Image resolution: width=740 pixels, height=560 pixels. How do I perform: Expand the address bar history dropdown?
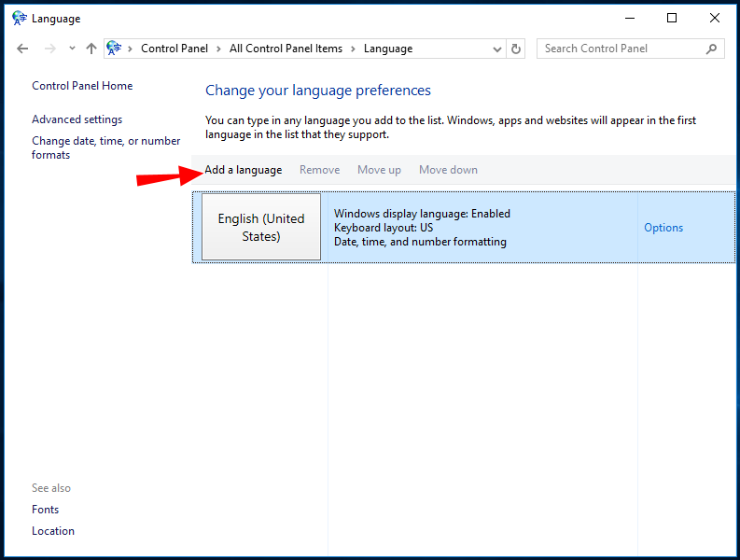click(x=496, y=49)
